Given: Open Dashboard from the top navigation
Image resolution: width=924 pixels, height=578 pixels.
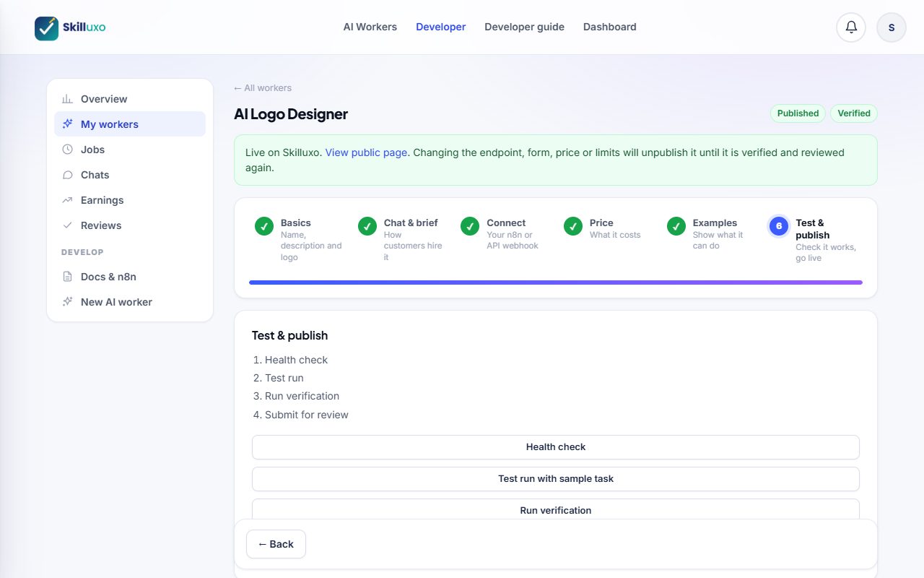Looking at the screenshot, I should click(610, 27).
